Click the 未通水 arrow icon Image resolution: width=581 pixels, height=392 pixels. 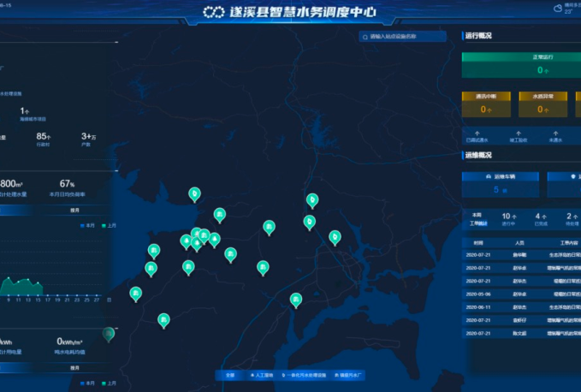(x=557, y=133)
